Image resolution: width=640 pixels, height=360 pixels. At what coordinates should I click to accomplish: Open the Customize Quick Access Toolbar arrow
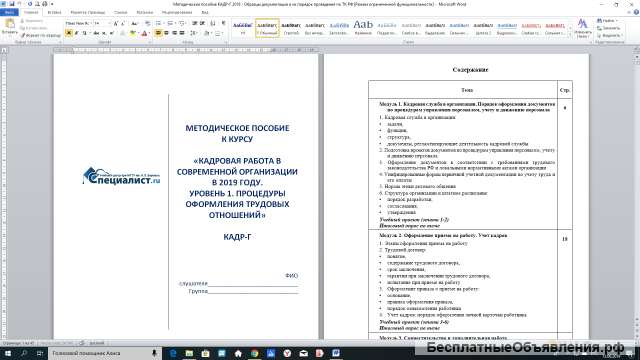[52, 4]
